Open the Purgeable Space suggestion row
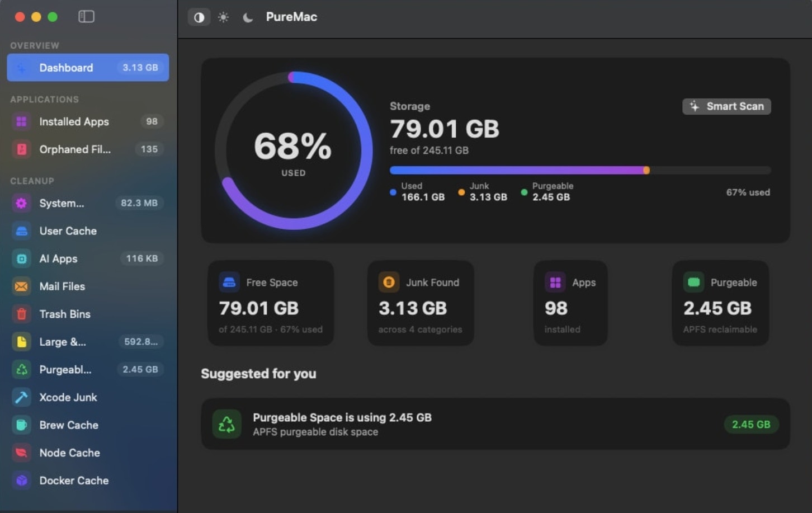 tap(495, 424)
